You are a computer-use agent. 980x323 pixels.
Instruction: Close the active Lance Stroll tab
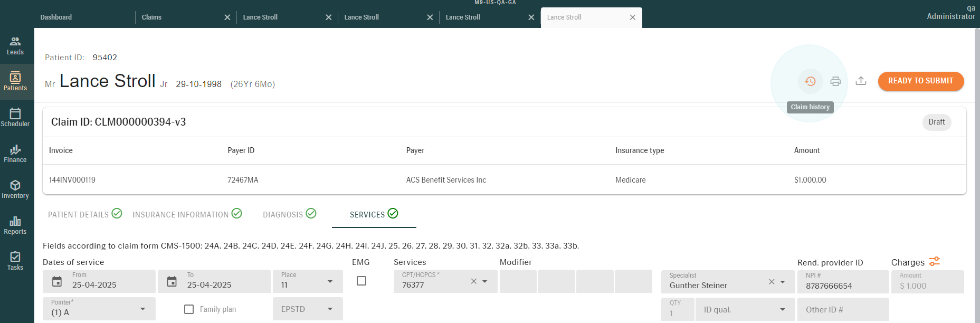tap(633, 17)
